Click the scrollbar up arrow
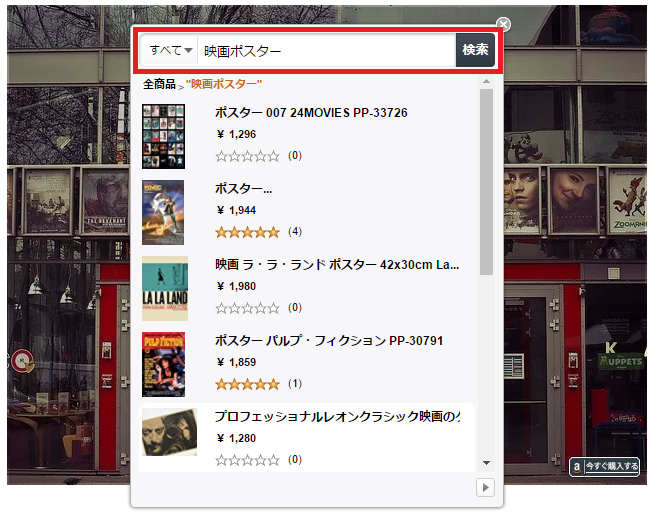 point(487,81)
